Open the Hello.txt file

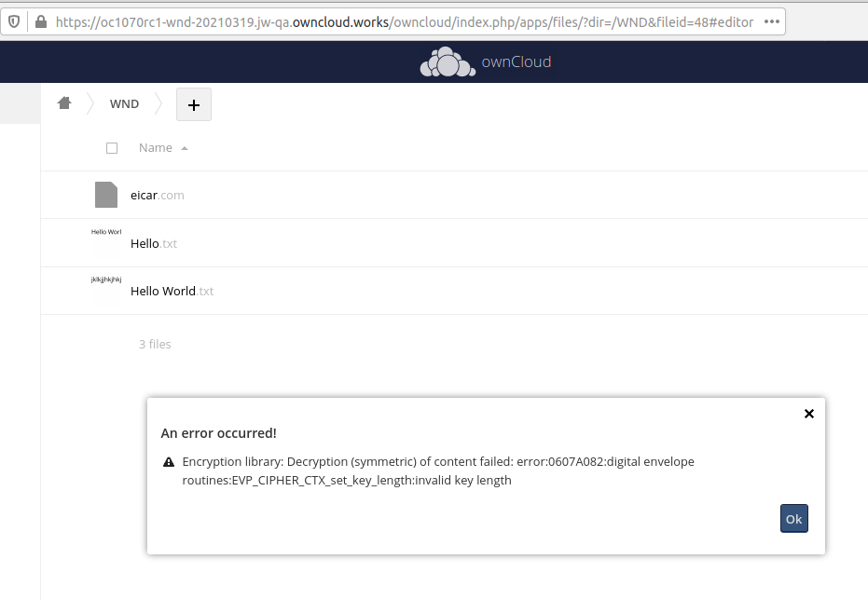point(153,243)
